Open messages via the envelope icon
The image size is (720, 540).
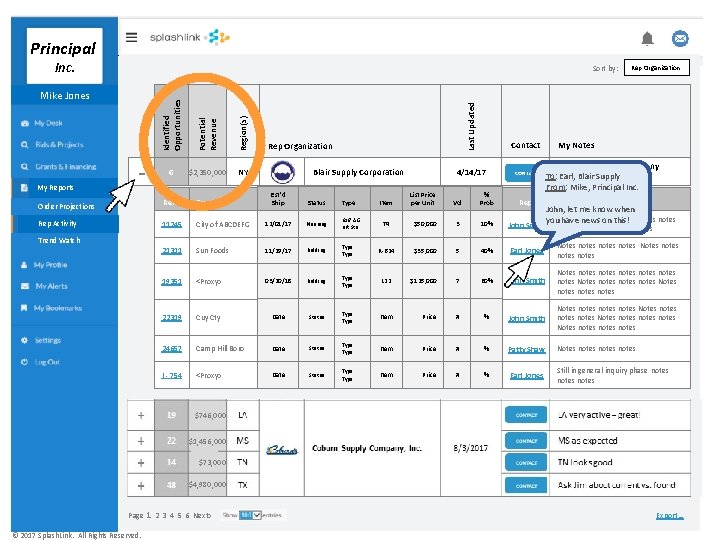[680, 39]
